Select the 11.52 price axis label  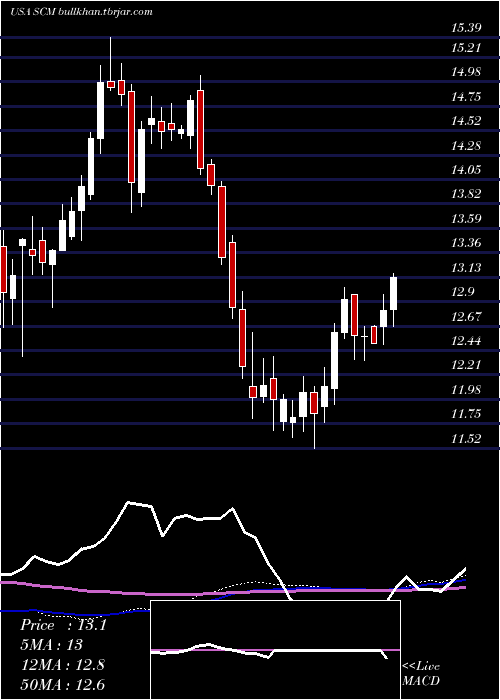click(x=466, y=438)
